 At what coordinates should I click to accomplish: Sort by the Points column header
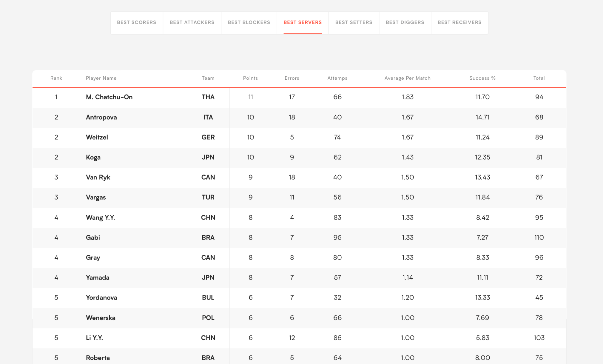tap(250, 78)
